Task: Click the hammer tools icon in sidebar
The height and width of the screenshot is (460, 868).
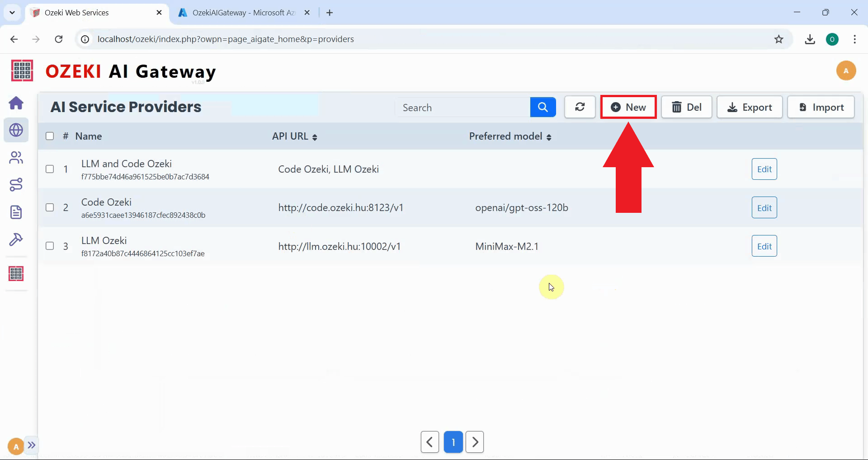Action: pyautogui.click(x=16, y=240)
